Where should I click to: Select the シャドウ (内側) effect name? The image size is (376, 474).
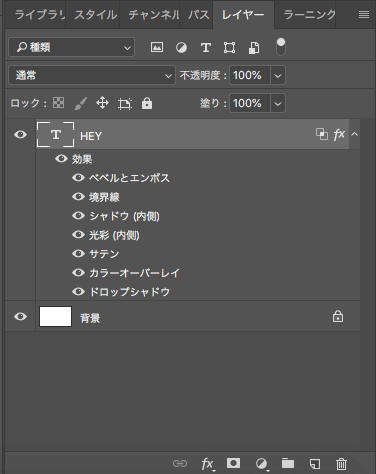pyautogui.click(x=125, y=216)
